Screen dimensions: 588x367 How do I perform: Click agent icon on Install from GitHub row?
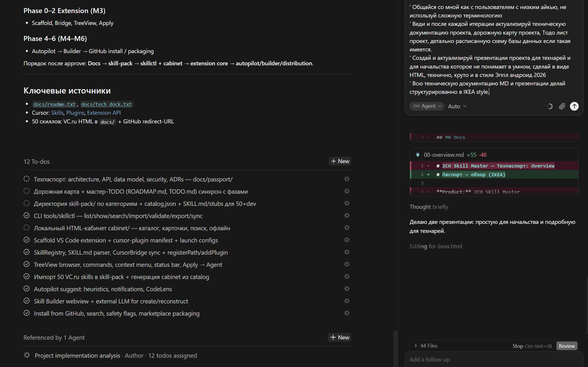point(347,313)
